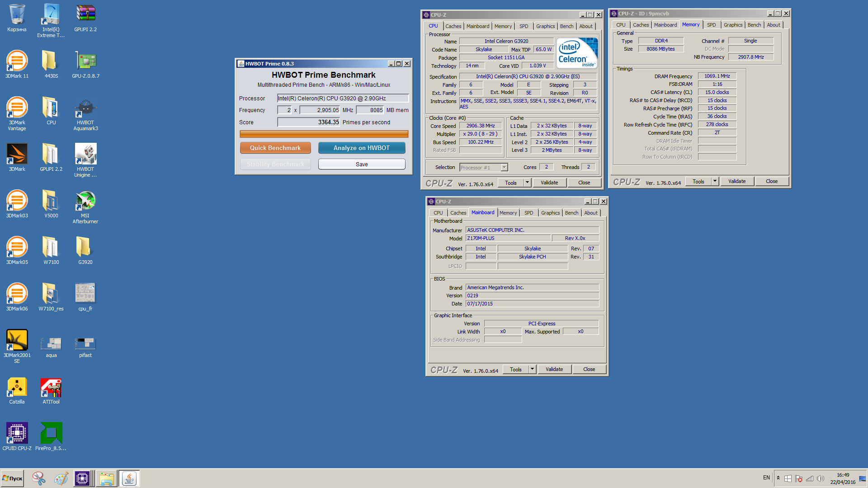Viewport: 868px width, 488px height.
Task: Open GPU-Z.0.8.7 desktop icon
Action: pos(85,65)
